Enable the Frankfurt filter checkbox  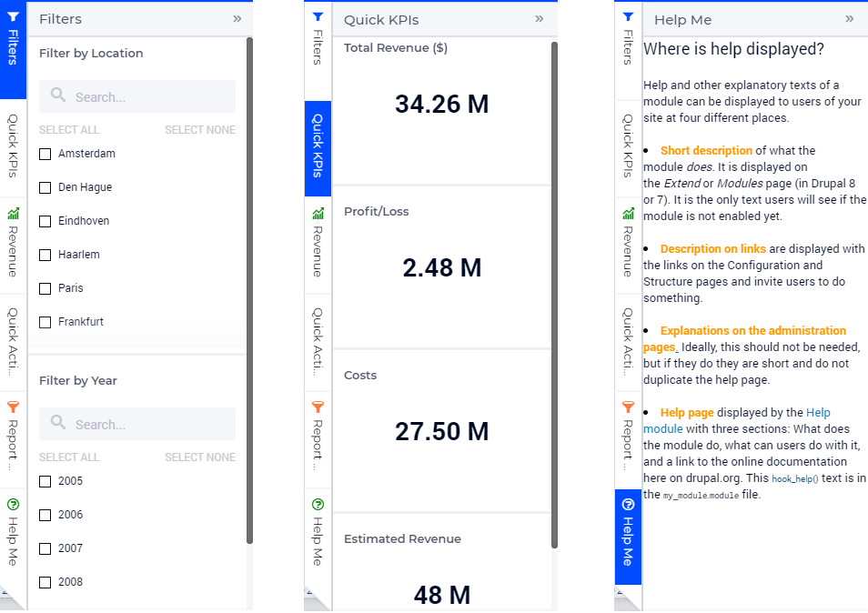pyautogui.click(x=44, y=321)
